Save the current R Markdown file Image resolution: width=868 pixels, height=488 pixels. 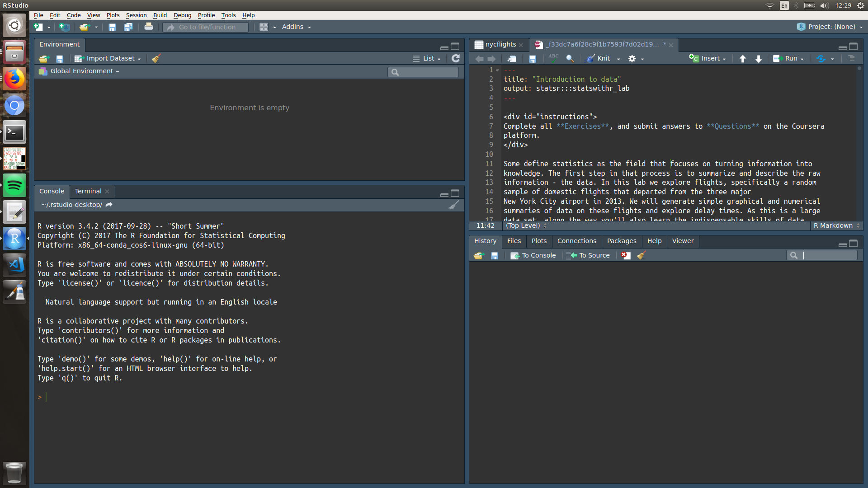click(532, 58)
